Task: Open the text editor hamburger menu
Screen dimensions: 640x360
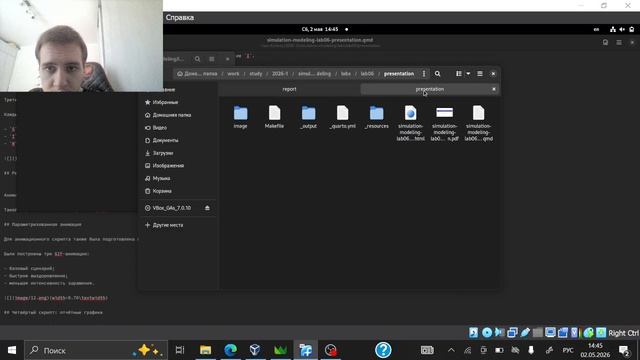Action: pyautogui.click(x=619, y=42)
